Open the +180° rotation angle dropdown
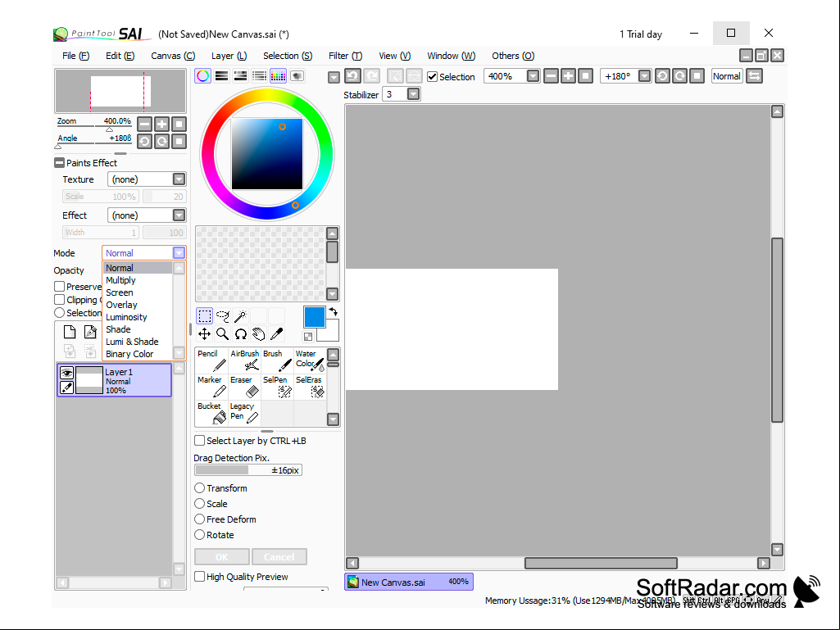The width and height of the screenshot is (840, 630). pyautogui.click(x=644, y=76)
